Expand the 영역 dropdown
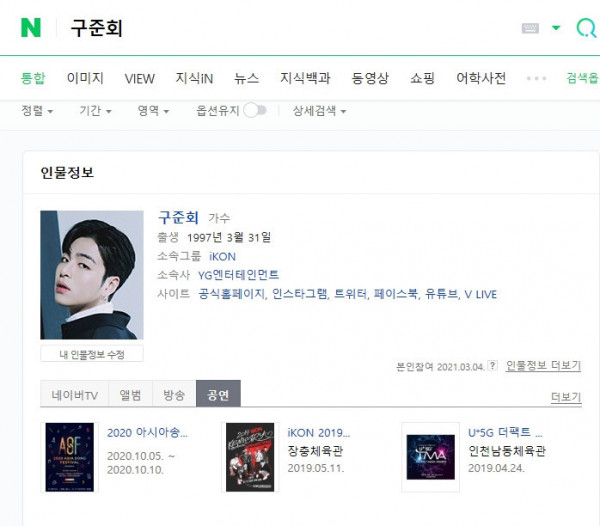 pyautogui.click(x=153, y=111)
